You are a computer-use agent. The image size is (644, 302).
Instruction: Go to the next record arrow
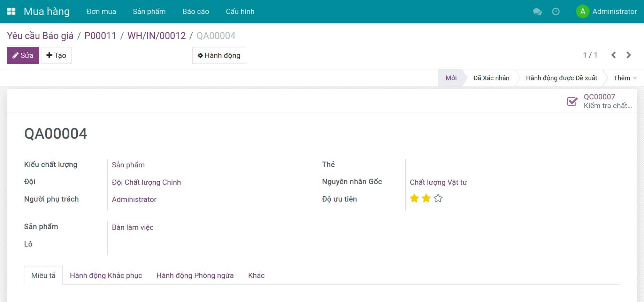[x=629, y=55]
